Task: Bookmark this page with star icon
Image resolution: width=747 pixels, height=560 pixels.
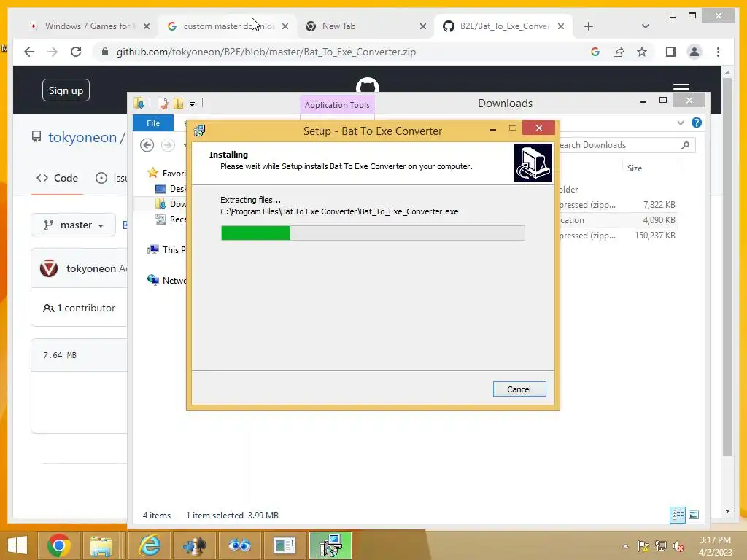Action: [642, 52]
